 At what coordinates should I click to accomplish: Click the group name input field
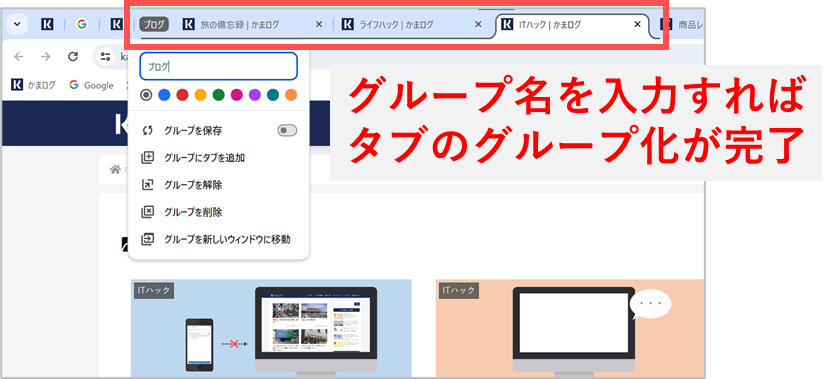218,66
